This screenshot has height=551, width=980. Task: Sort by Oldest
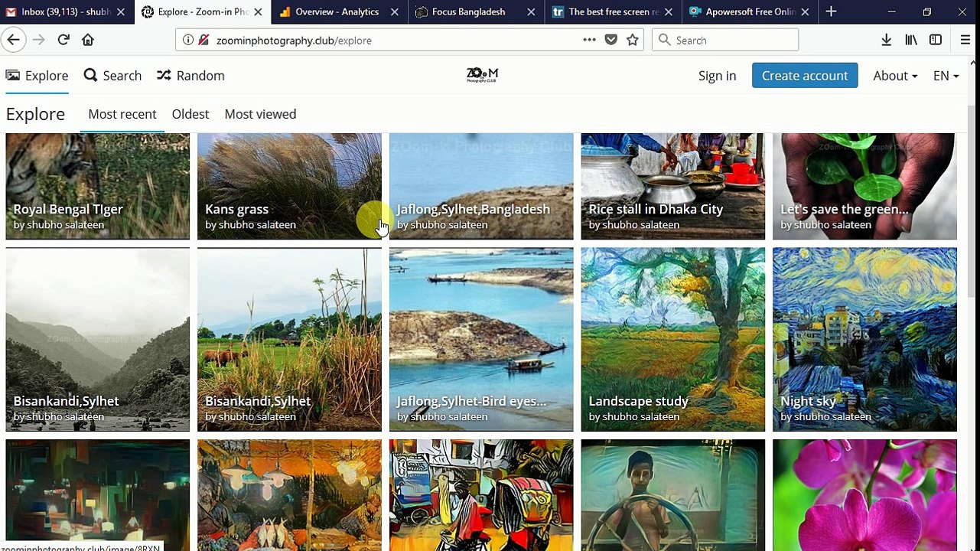(x=190, y=114)
